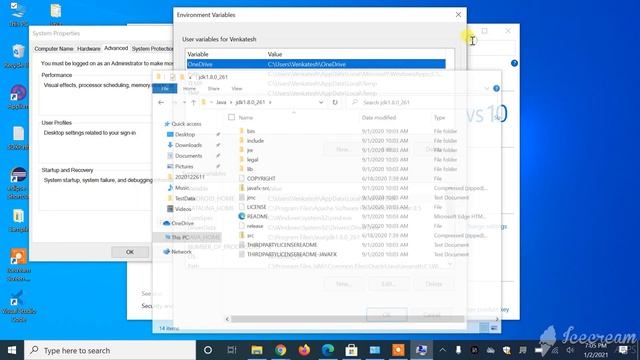
Task: Select the src compressed file
Action: point(250,235)
